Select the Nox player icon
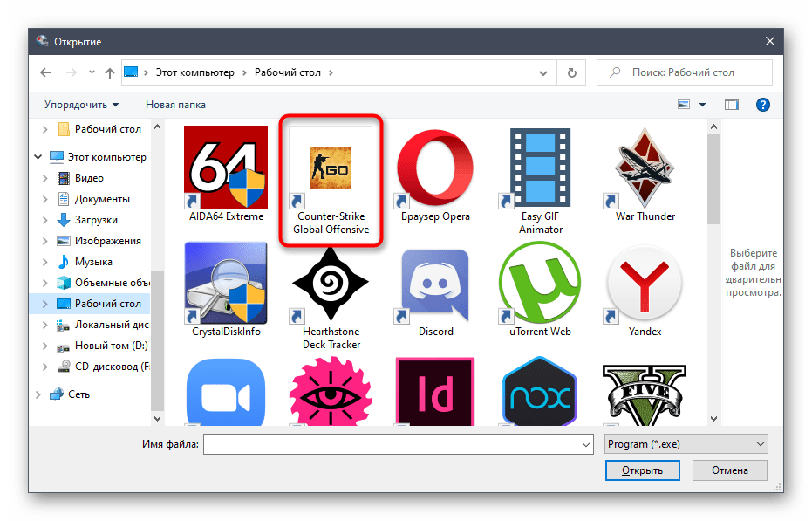The height and width of the screenshot is (521, 812). tap(540, 391)
